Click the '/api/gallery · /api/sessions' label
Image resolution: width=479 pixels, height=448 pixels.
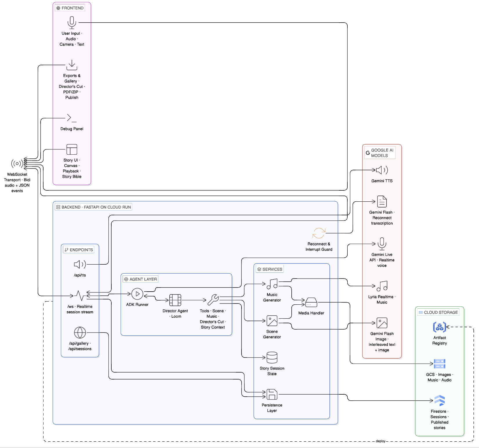click(x=80, y=346)
